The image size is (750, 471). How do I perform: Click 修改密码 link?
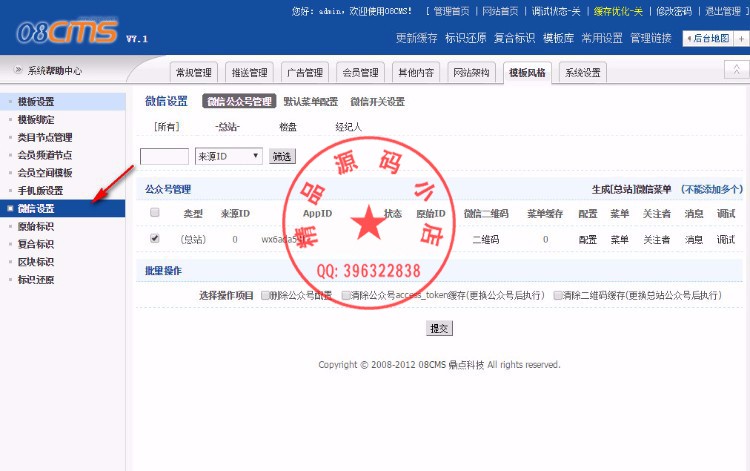[674, 11]
